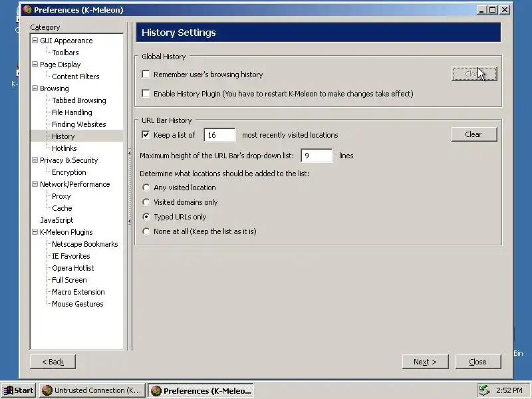The width and height of the screenshot is (532, 399).
Task: Click the Close button at bottom right
Action: coord(478,362)
